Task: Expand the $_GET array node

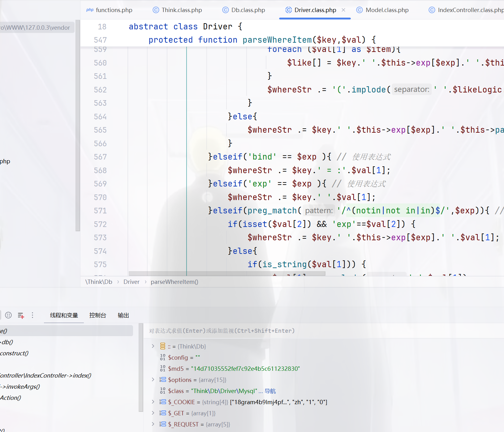Action: point(153,413)
